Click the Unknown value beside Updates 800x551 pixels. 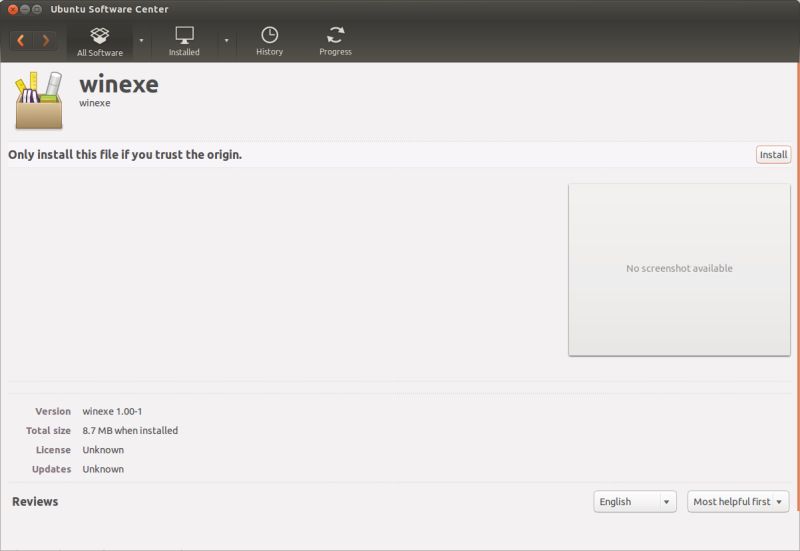103,469
